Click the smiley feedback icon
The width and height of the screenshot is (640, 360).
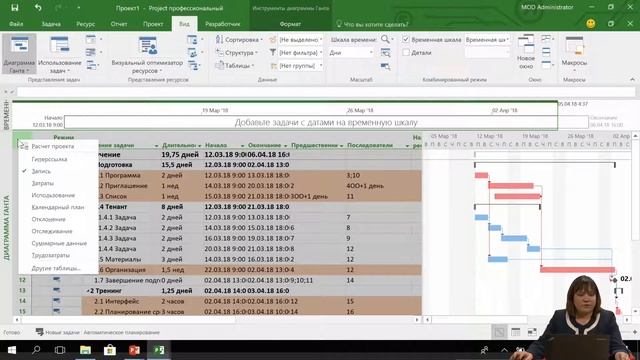tap(591, 24)
